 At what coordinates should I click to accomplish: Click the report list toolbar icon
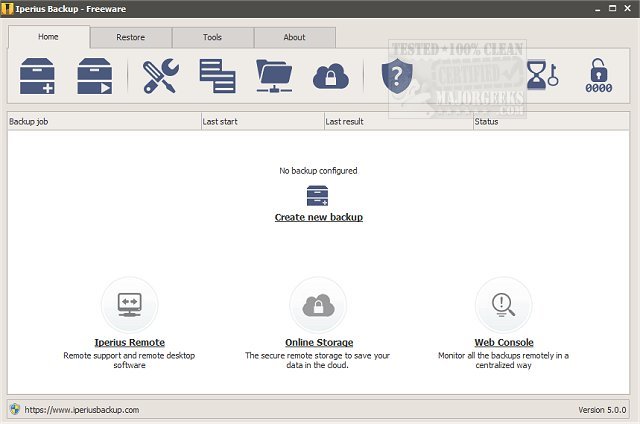pyautogui.click(x=216, y=76)
